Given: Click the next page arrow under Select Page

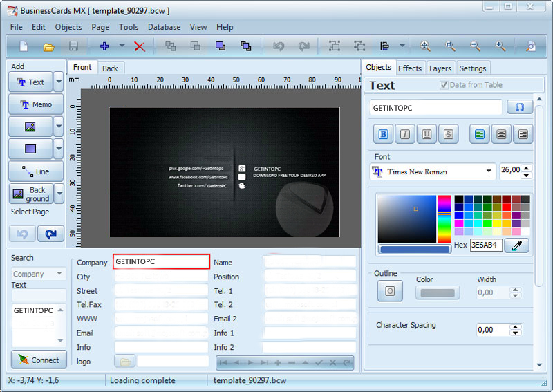Looking at the screenshot, I should (x=50, y=234).
